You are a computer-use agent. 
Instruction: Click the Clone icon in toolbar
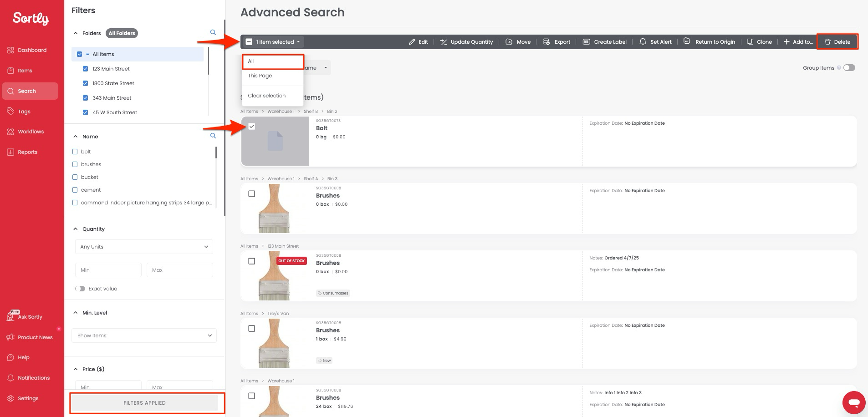pos(750,42)
